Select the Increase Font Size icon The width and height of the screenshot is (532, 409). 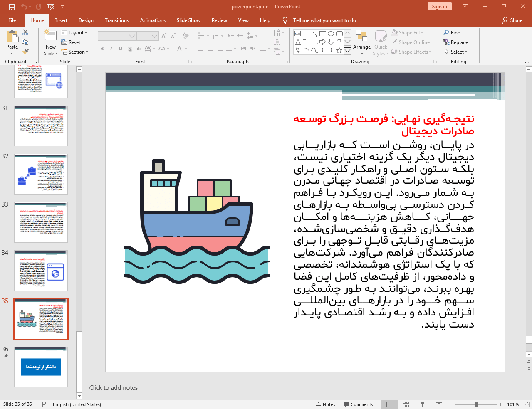point(164,36)
